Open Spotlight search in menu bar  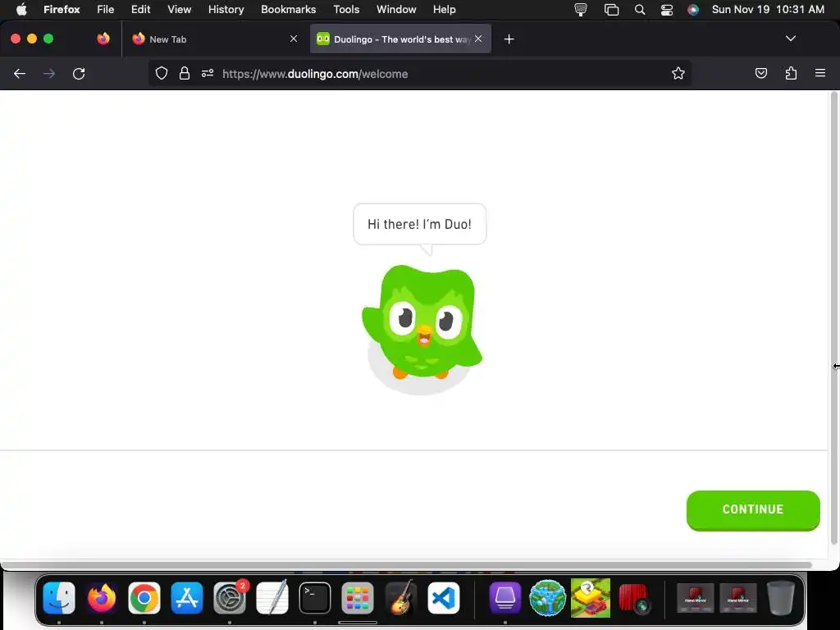[640, 10]
